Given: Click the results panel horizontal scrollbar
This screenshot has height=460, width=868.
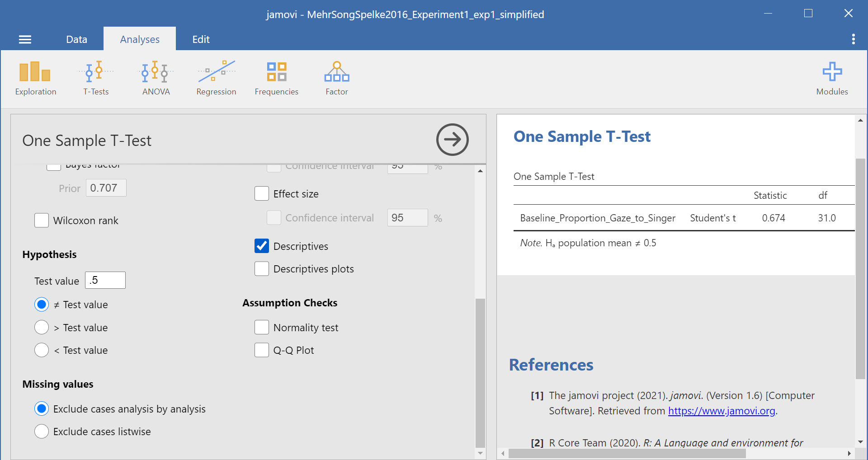Looking at the screenshot, I should point(627,453).
